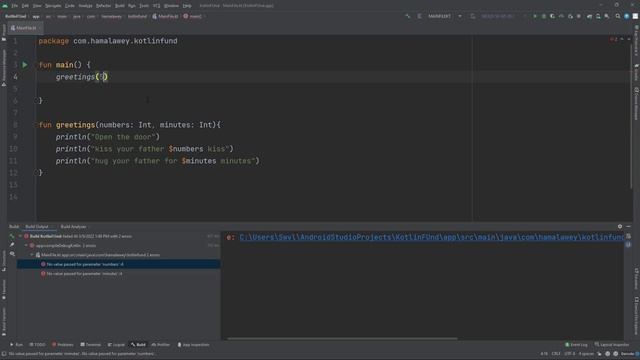Open the Problems tool window
This screenshot has width=640, height=360.
62,345
